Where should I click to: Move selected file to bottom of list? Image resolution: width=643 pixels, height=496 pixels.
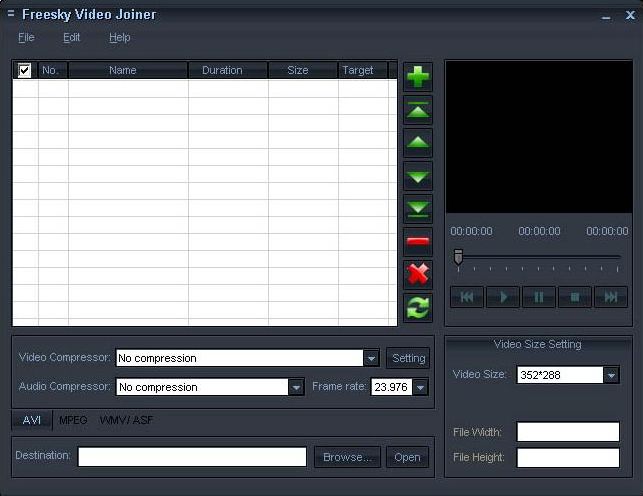[418, 209]
